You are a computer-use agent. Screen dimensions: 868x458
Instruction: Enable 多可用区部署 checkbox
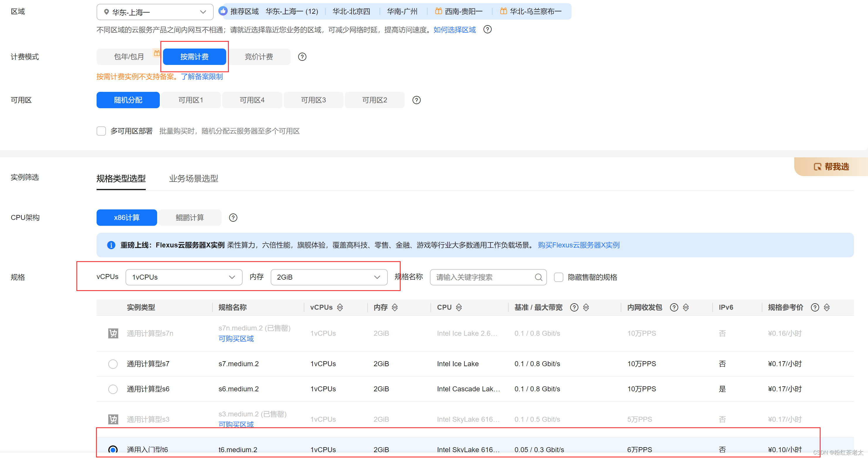pyautogui.click(x=101, y=131)
